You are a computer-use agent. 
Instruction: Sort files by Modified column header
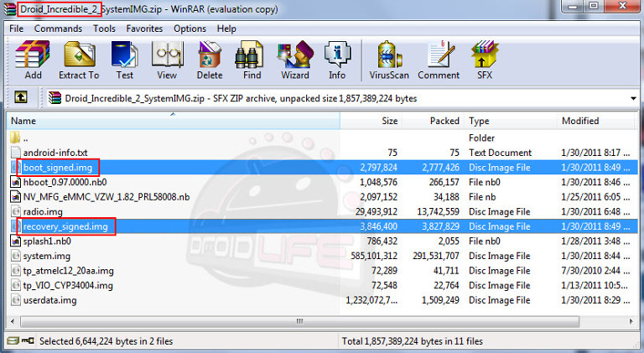tap(580, 121)
